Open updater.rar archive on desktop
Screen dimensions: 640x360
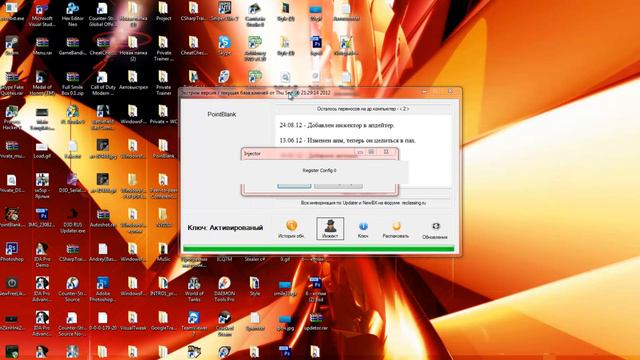click(316, 321)
